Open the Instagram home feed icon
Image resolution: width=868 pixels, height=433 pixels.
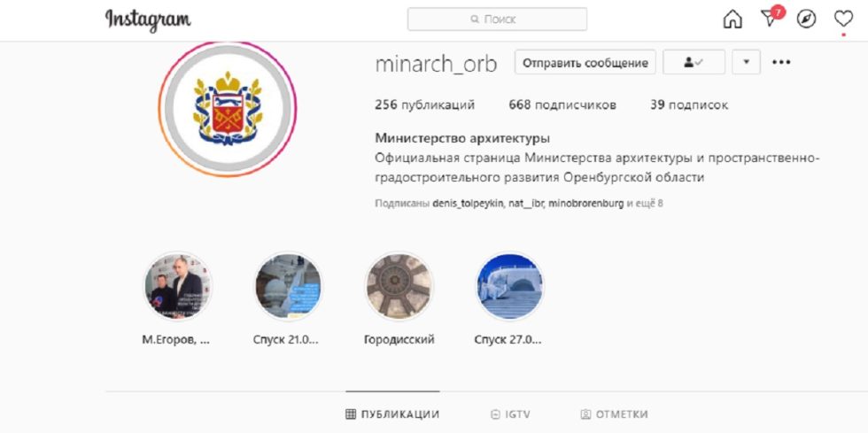732,19
